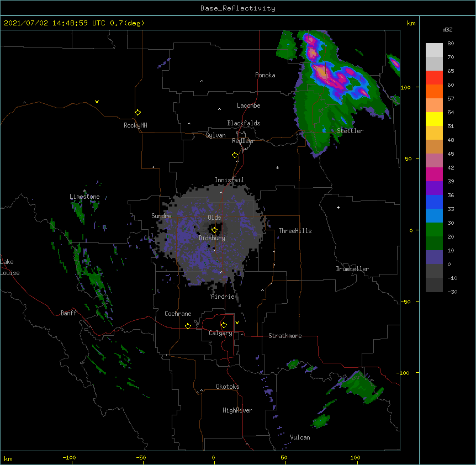This screenshot has width=476, height=465.
Task: Select the magenta 39–42 dBZ legend swatch
Action: tap(434, 174)
